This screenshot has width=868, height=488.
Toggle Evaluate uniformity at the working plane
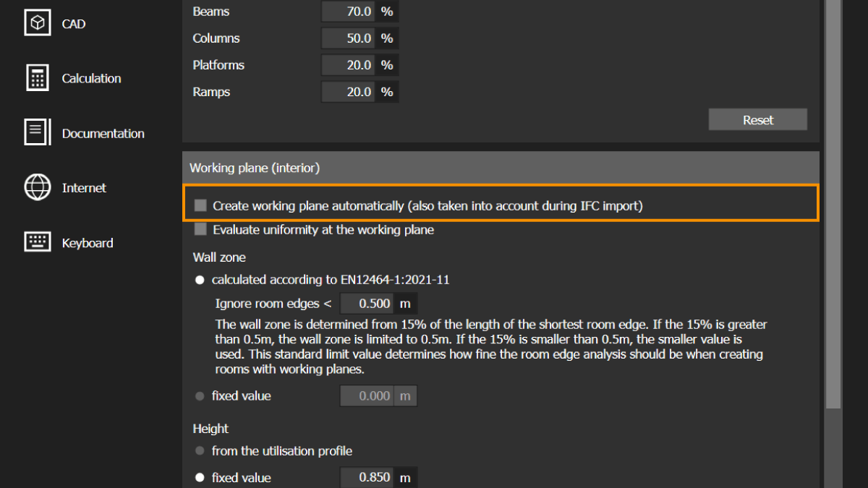(200, 230)
